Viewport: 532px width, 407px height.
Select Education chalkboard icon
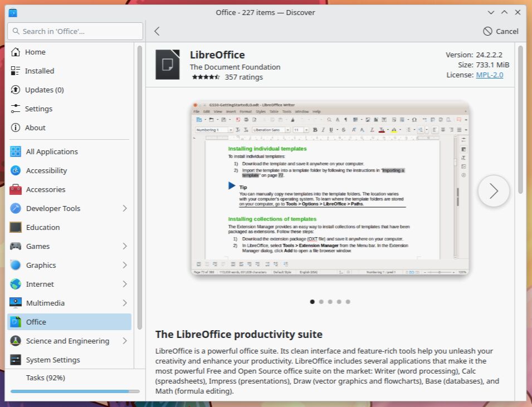[x=16, y=227]
